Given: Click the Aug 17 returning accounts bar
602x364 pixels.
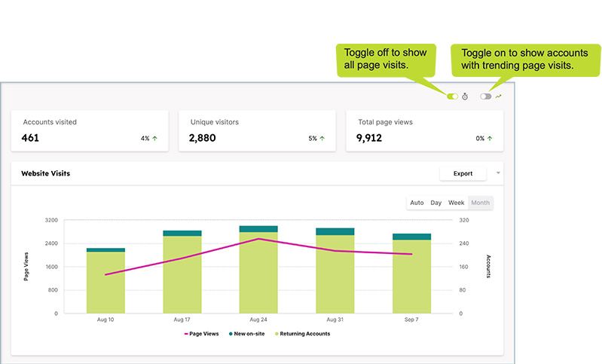Looking at the screenshot, I should tap(182, 274).
